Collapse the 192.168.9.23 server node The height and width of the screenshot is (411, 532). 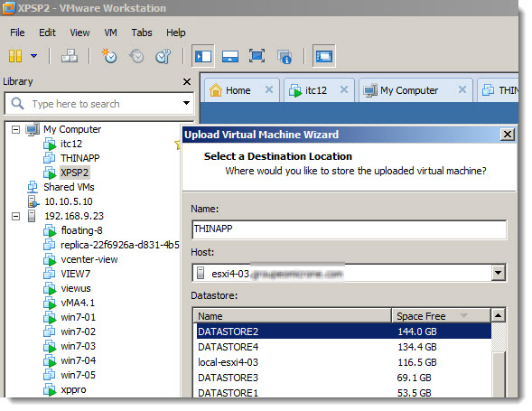[x=15, y=216]
